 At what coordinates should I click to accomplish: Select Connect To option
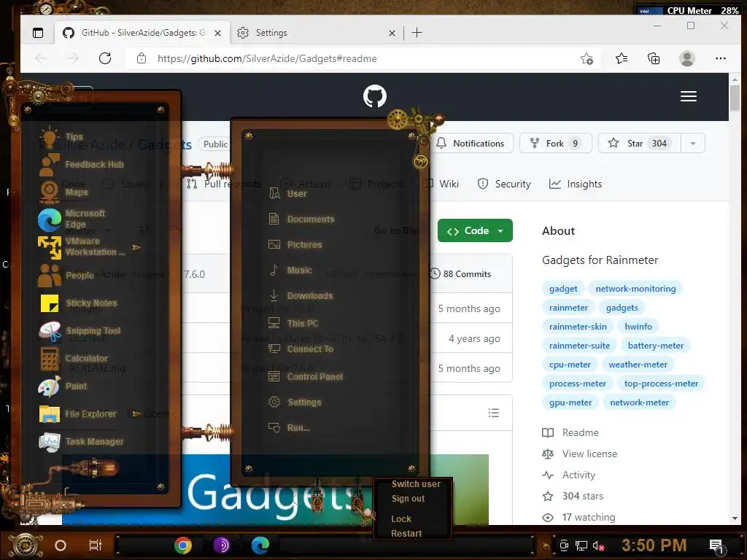[301, 349]
